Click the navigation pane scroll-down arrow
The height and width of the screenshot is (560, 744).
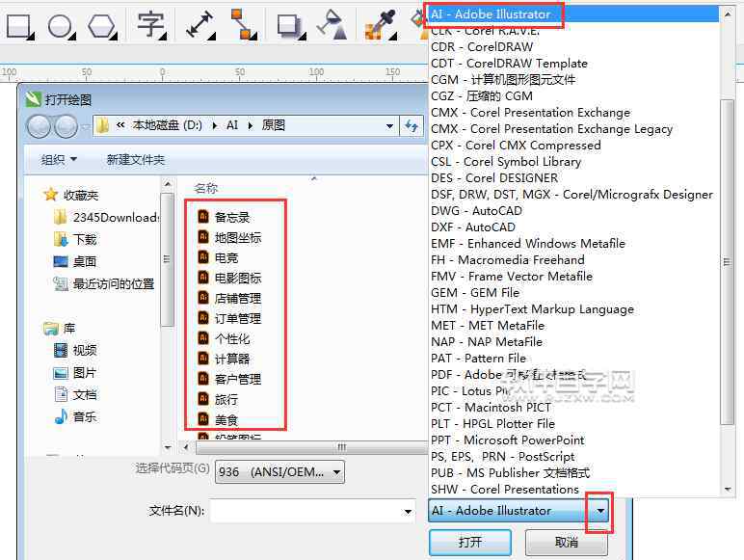tap(168, 447)
